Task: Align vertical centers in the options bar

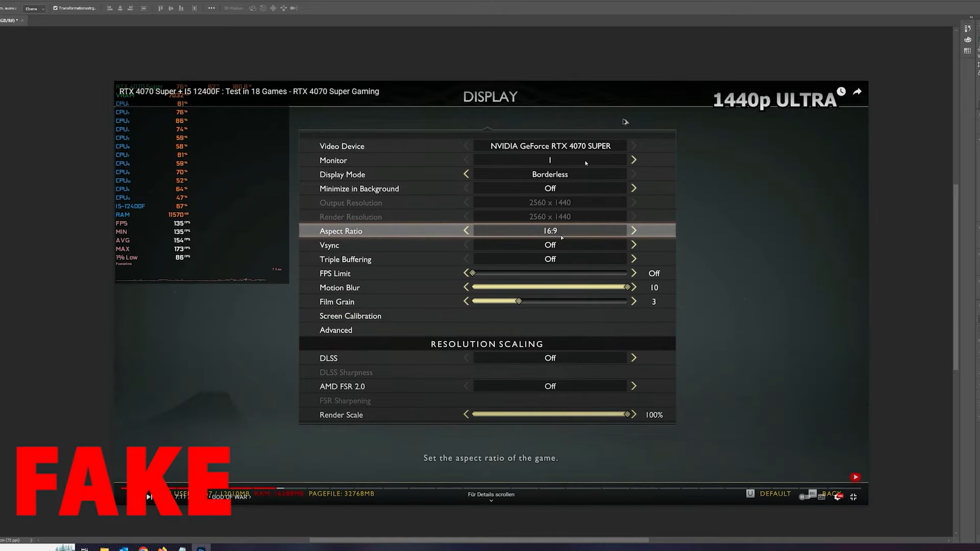Action: click(x=171, y=8)
